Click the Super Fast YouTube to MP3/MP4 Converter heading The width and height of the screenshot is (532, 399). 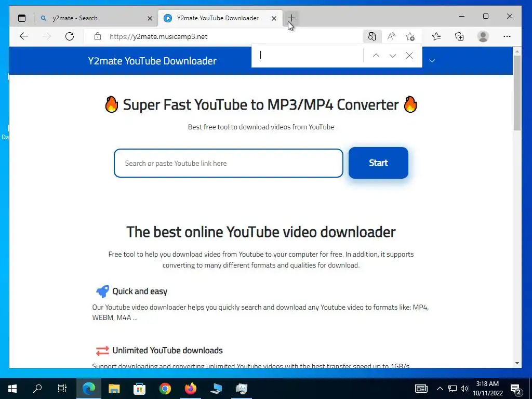[261, 104]
